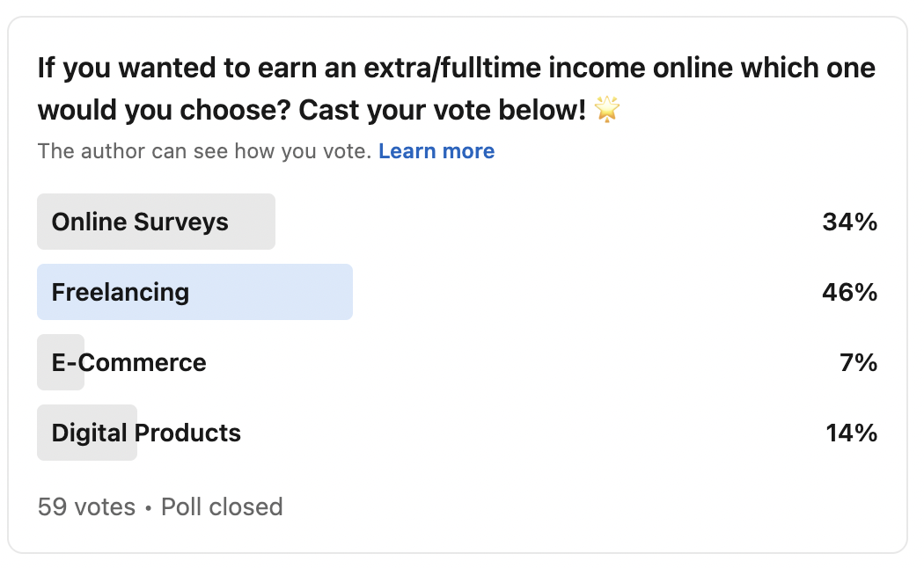Click the 46% result for Freelancing
This screenshot has width=924, height=568.
(850, 292)
